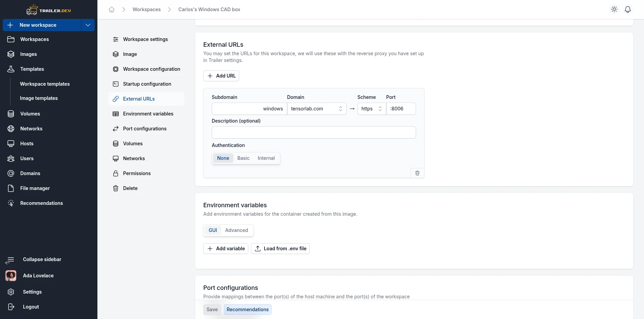644x319 pixels.
Task: Click the Users group icon
Action: click(x=11, y=158)
